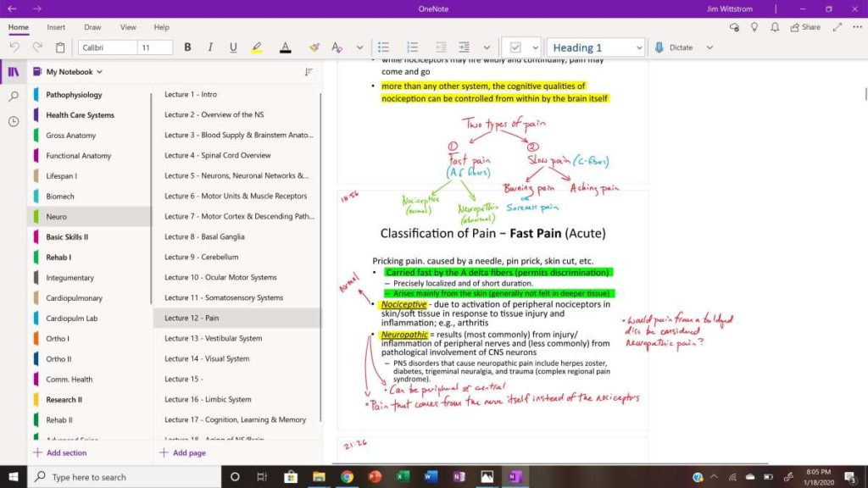Open the font size 11 dropdown
This screenshot has height=488, width=868.
click(x=155, y=47)
